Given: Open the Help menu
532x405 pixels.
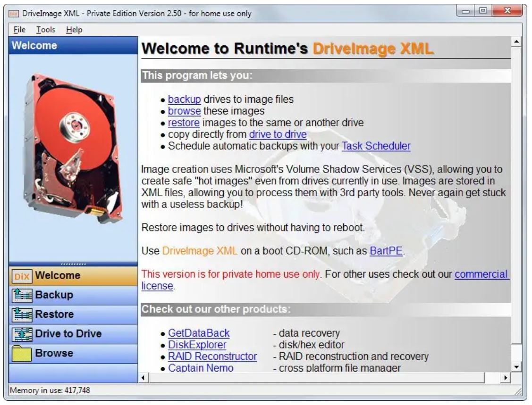Looking at the screenshot, I should 74,30.
